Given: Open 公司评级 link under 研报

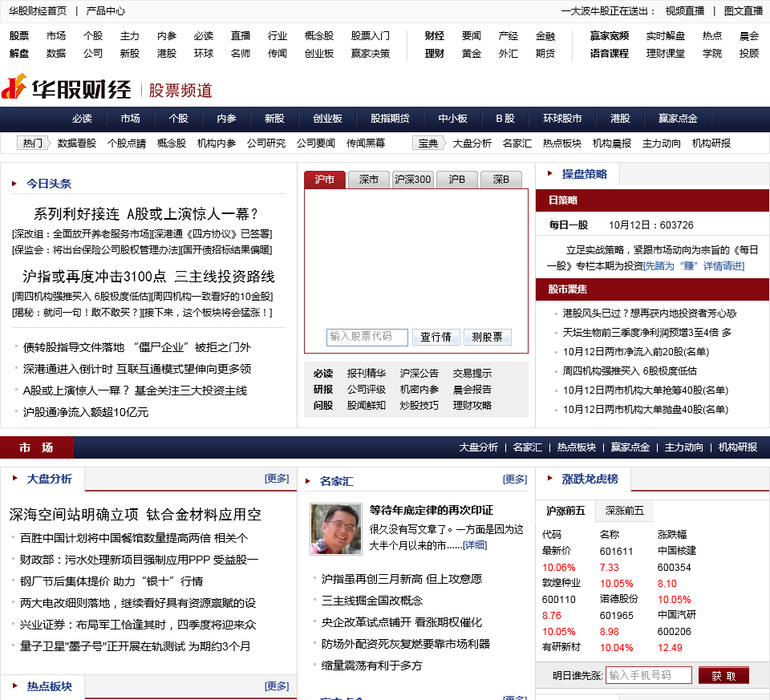Looking at the screenshot, I should click(367, 389).
